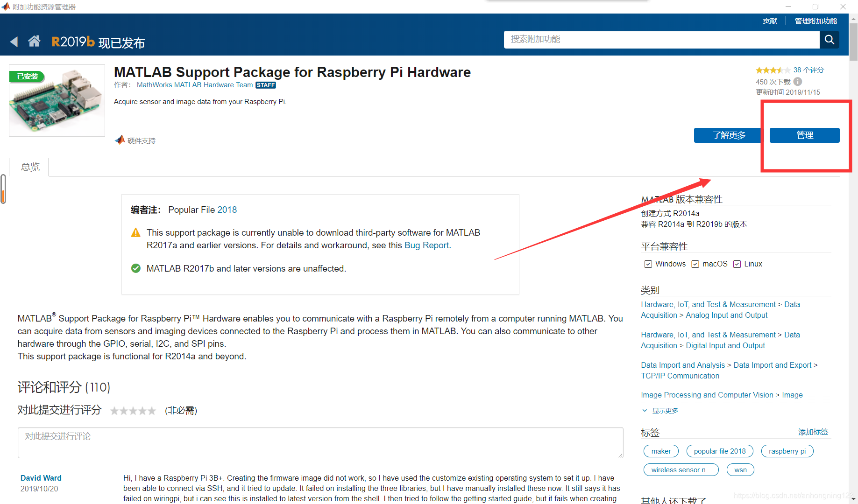
Task: Open the Image category link
Action: tap(792, 395)
